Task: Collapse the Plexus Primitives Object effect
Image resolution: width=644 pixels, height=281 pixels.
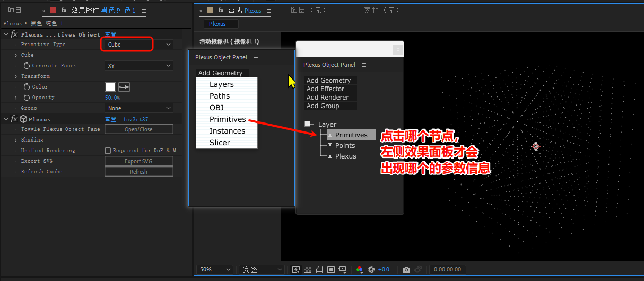Action: point(6,34)
